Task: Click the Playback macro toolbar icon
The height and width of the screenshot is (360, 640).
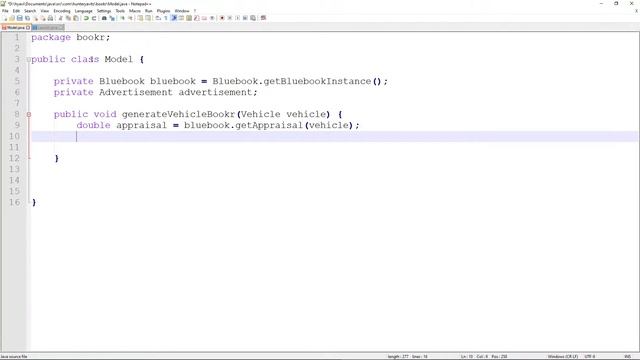Action: [237, 18]
